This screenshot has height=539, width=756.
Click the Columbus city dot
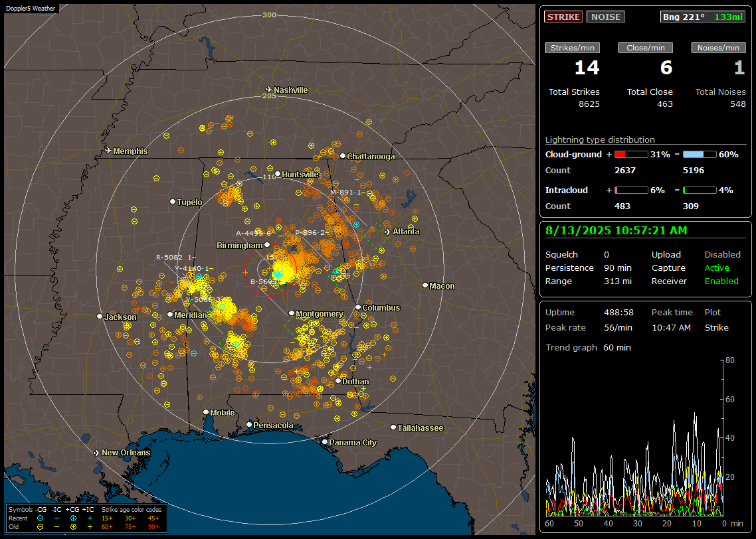point(358,307)
